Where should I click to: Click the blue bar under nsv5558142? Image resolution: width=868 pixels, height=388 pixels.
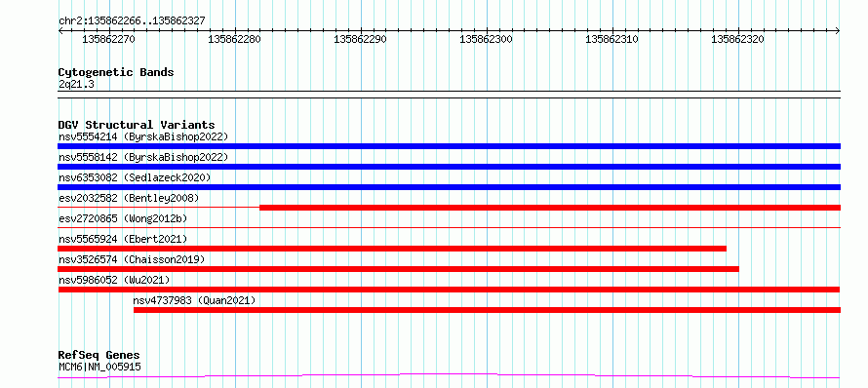[449, 167]
